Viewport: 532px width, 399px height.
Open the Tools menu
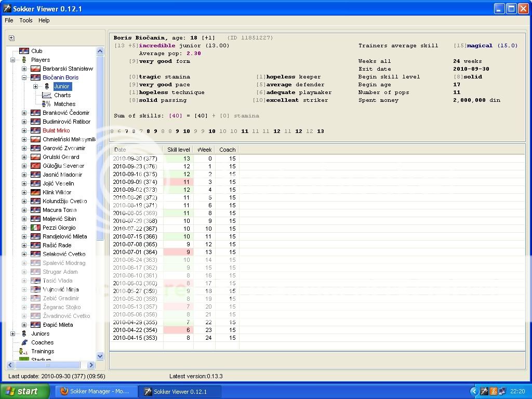26,20
